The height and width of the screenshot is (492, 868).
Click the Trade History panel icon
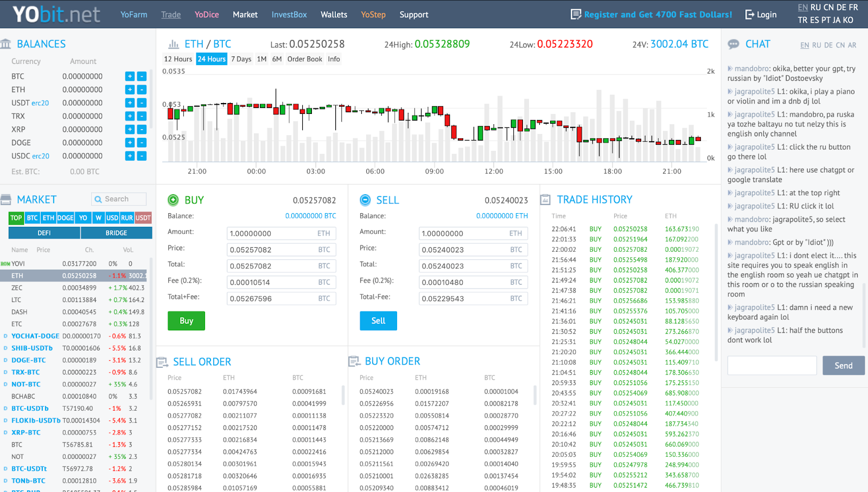(x=546, y=200)
